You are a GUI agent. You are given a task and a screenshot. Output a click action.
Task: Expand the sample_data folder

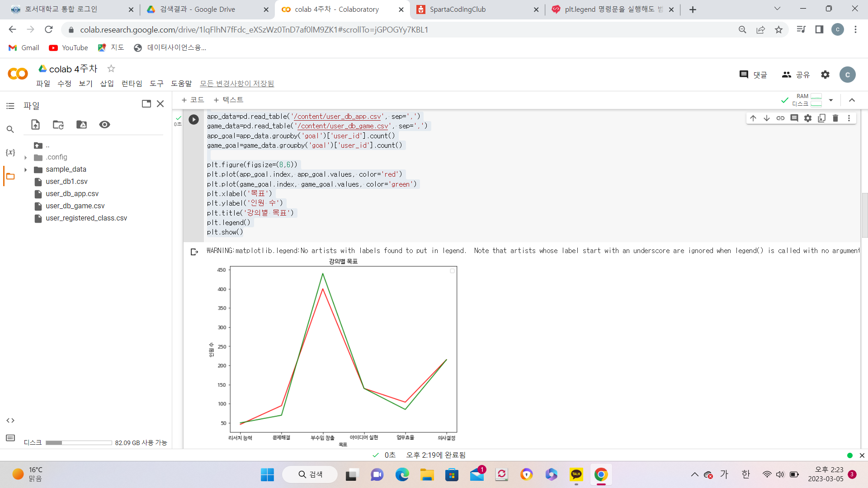26,170
